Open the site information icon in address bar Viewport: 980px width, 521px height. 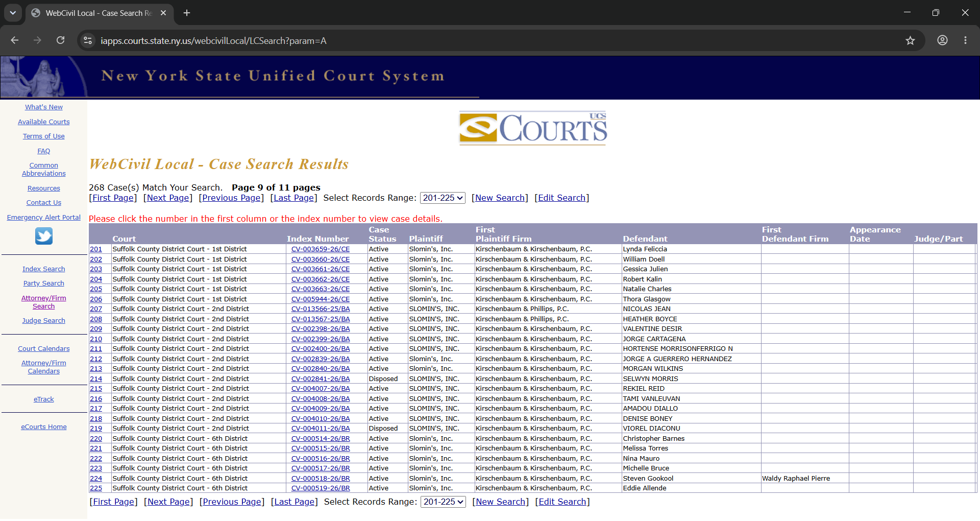(x=88, y=40)
